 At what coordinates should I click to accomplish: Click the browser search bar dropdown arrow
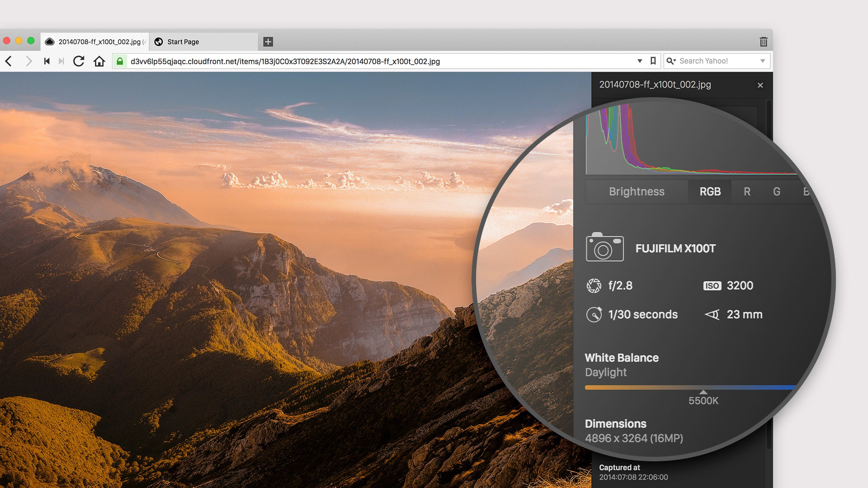pos(763,61)
